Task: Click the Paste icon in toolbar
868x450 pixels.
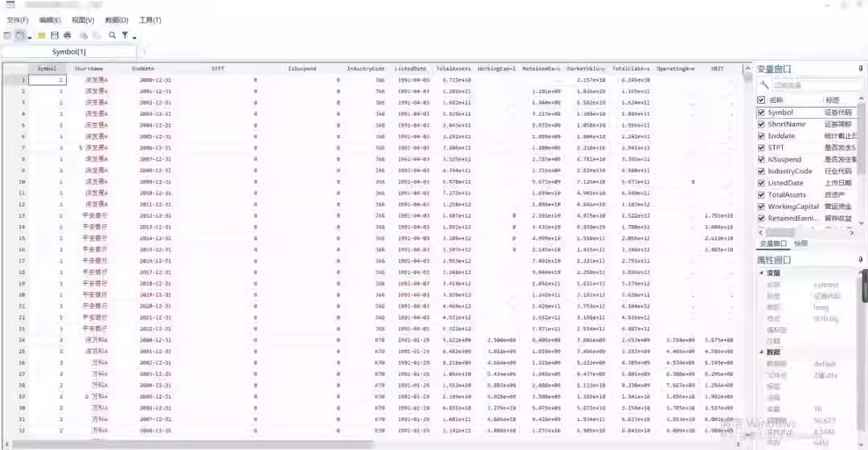Action: pos(97,35)
